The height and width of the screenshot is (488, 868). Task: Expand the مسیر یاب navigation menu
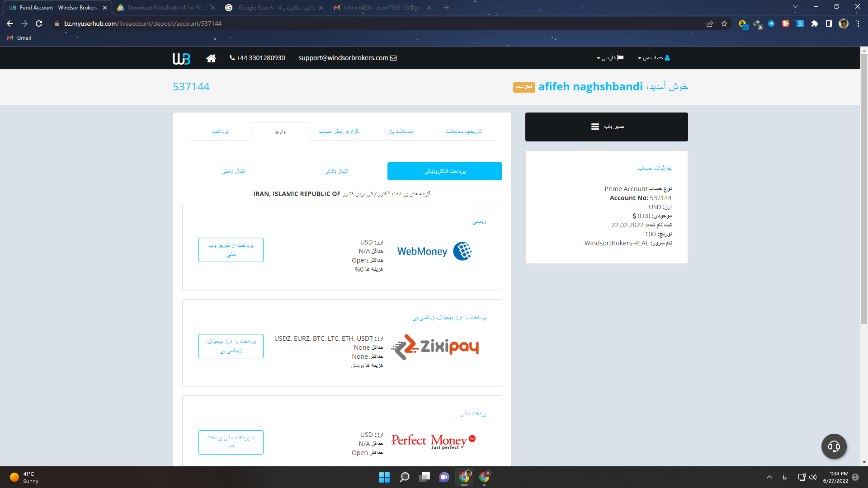pyautogui.click(x=607, y=127)
